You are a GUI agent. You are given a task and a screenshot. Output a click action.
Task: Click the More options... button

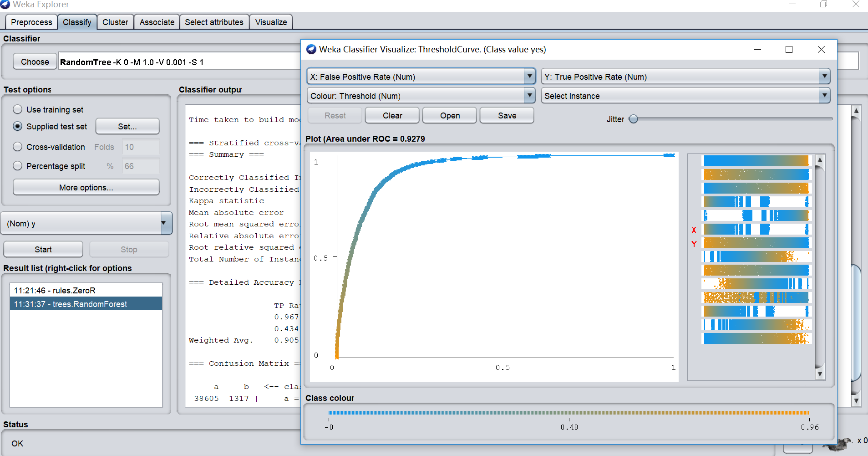click(86, 187)
